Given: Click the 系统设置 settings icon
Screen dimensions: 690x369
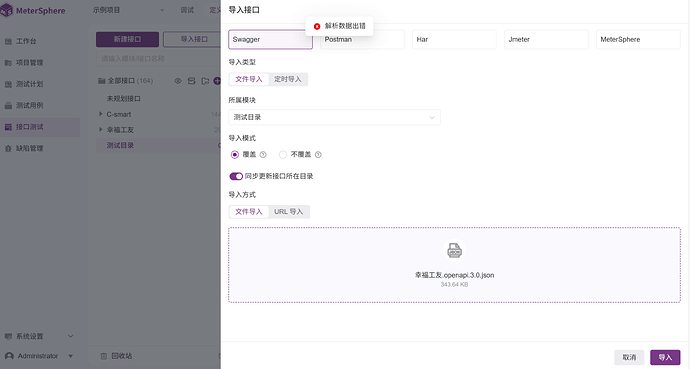Looking at the screenshot, I should pyautogui.click(x=8, y=336).
